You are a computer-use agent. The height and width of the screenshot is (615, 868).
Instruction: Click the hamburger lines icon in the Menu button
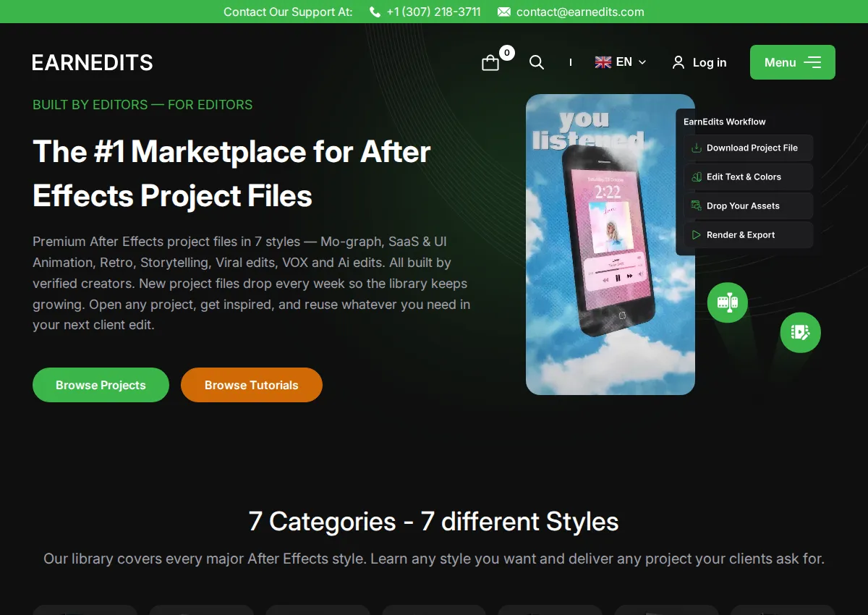pyautogui.click(x=812, y=62)
